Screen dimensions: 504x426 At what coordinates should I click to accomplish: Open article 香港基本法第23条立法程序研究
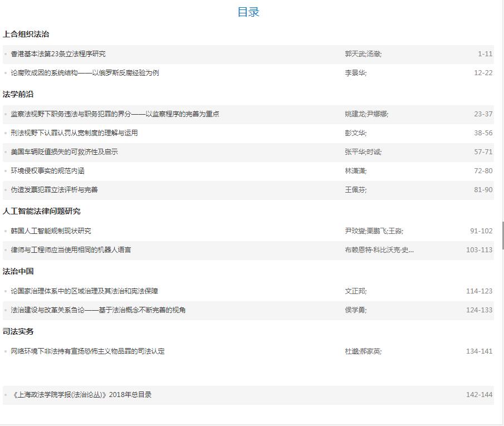pyautogui.click(x=58, y=54)
